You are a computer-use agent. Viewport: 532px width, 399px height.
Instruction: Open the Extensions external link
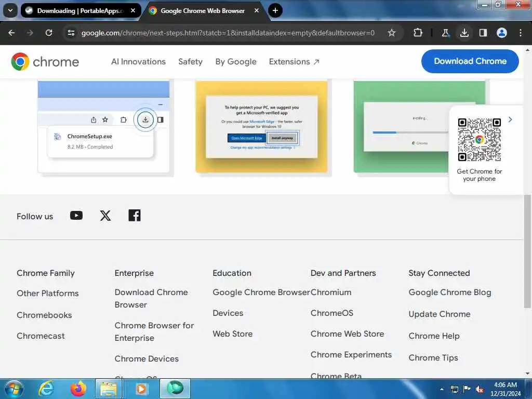tap(294, 62)
